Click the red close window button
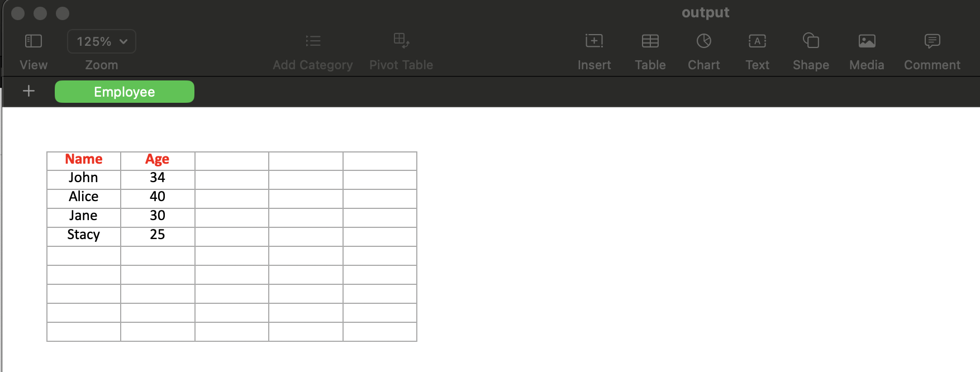This screenshot has height=372, width=980. pyautogui.click(x=18, y=13)
